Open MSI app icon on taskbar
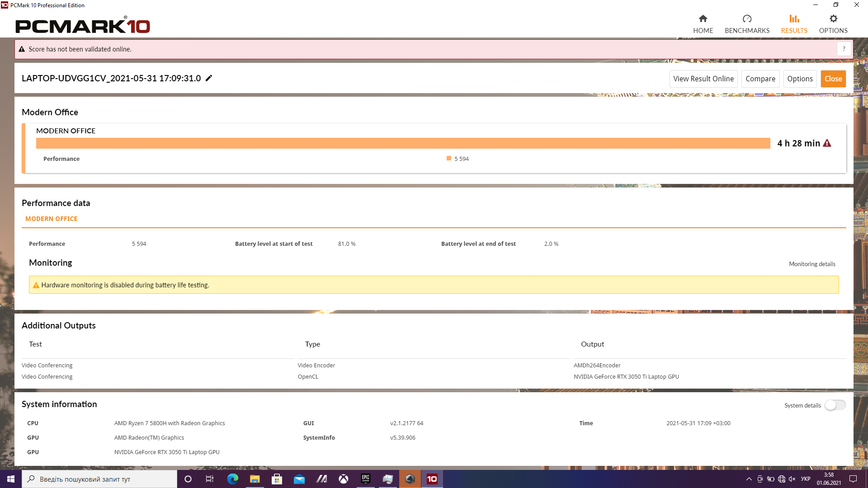This screenshot has height=488, width=868. click(321, 479)
